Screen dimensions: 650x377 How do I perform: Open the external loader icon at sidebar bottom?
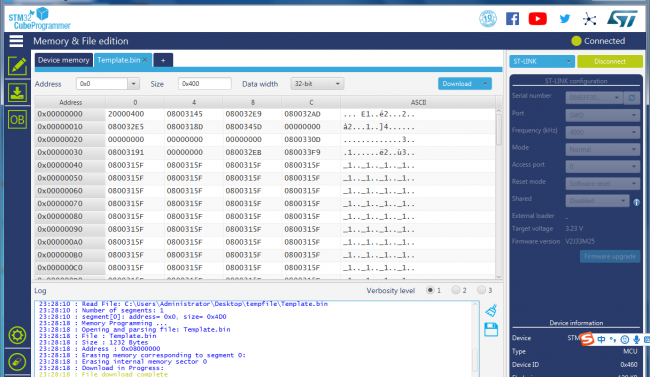point(17,362)
